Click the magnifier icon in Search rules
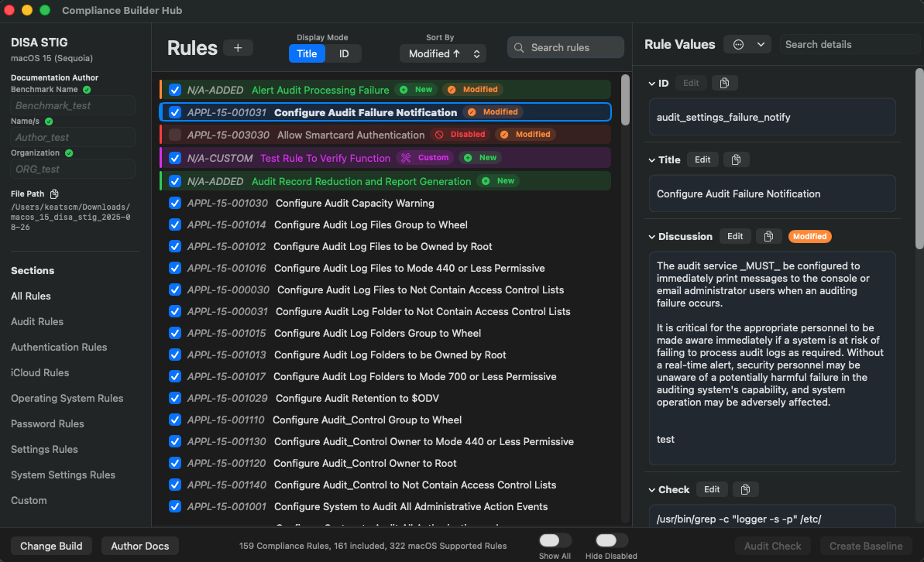Viewport: 924px width, 562px height. coord(517,47)
